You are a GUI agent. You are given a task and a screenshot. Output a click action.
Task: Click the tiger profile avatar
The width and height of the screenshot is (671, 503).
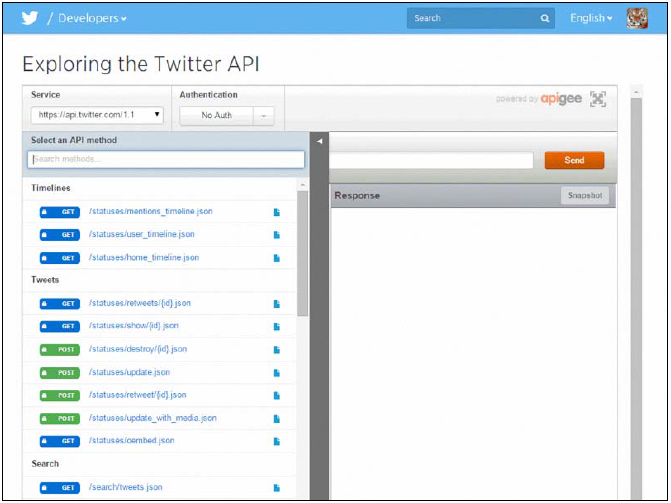637,18
